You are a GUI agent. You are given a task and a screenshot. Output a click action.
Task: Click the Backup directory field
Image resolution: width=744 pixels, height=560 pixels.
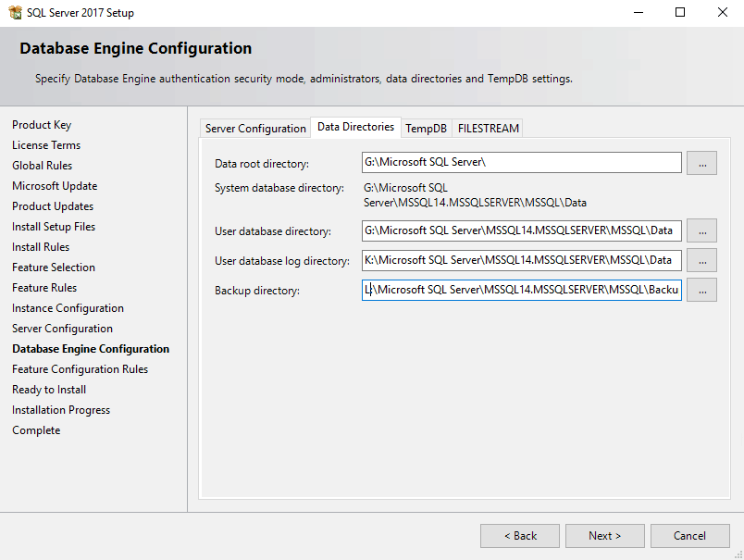(522, 290)
